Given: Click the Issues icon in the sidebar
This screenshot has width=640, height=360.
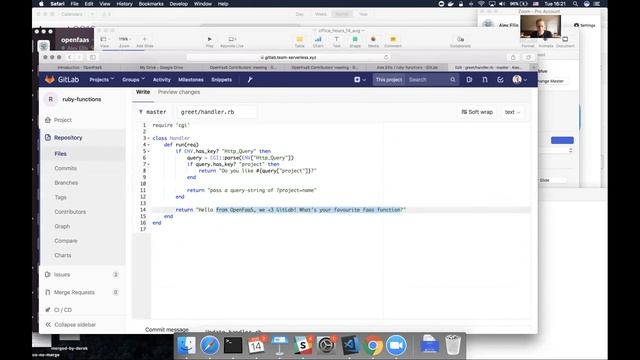Looking at the screenshot, I should 48,275.
